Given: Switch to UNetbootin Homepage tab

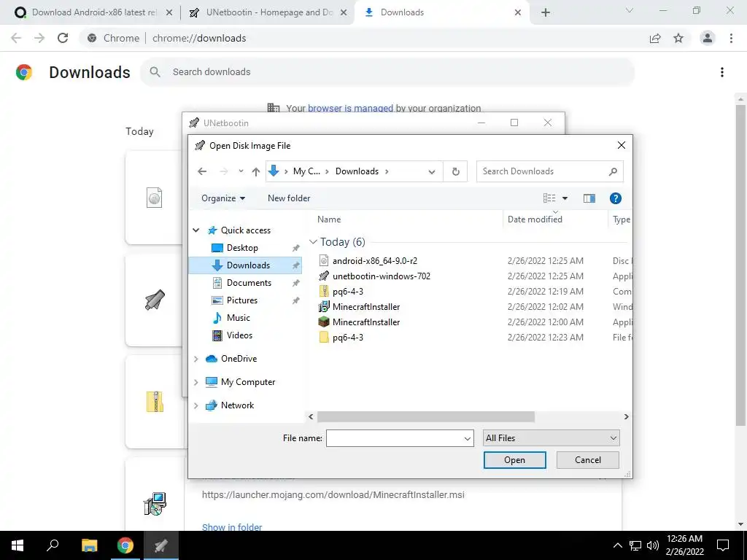Looking at the screenshot, I should click(x=267, y=12).
